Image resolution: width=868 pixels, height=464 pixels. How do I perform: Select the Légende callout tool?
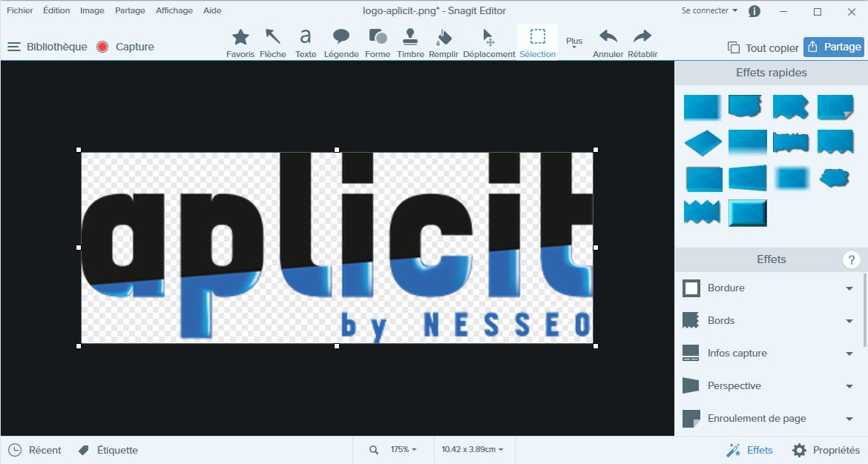click(341, 43)
